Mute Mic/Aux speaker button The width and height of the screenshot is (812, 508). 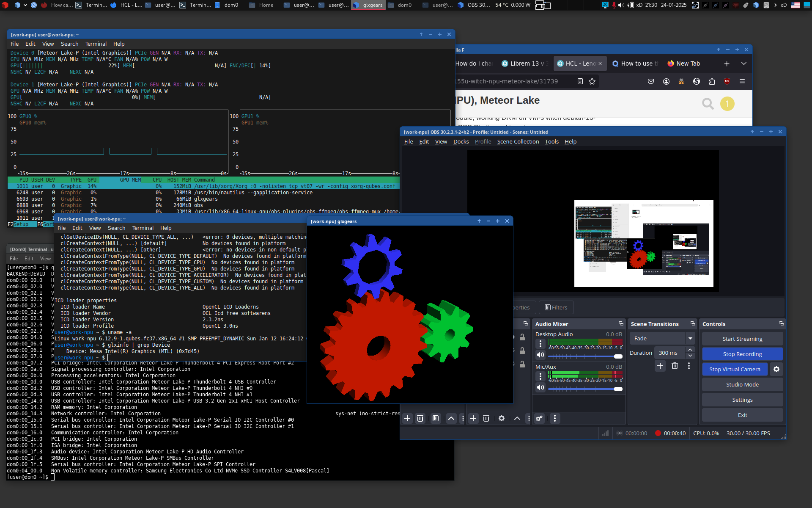540,387
